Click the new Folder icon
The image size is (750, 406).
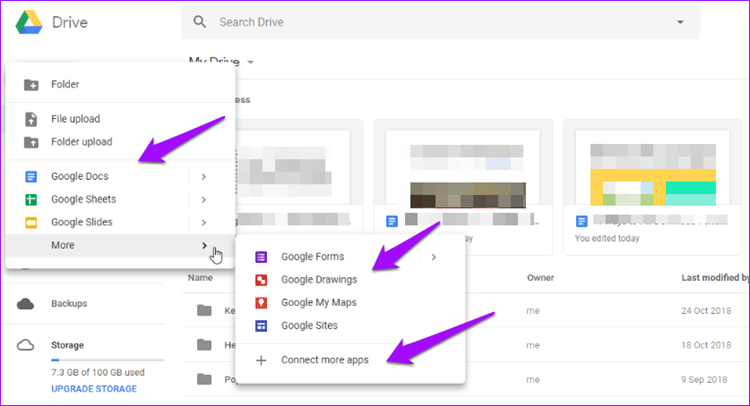point(31,85)
